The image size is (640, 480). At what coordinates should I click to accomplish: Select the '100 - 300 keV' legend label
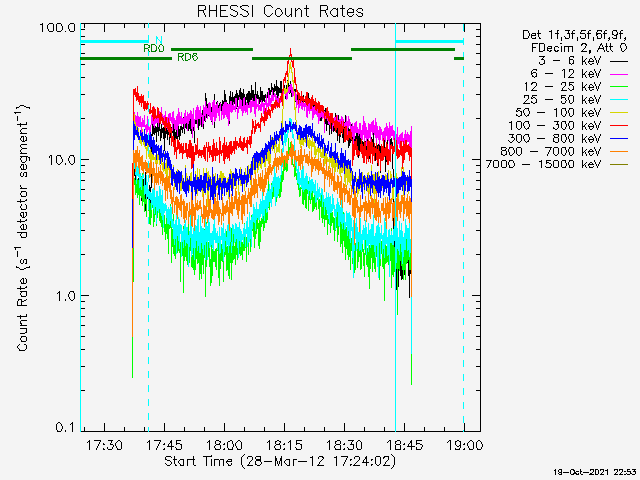tap(555, 126)
